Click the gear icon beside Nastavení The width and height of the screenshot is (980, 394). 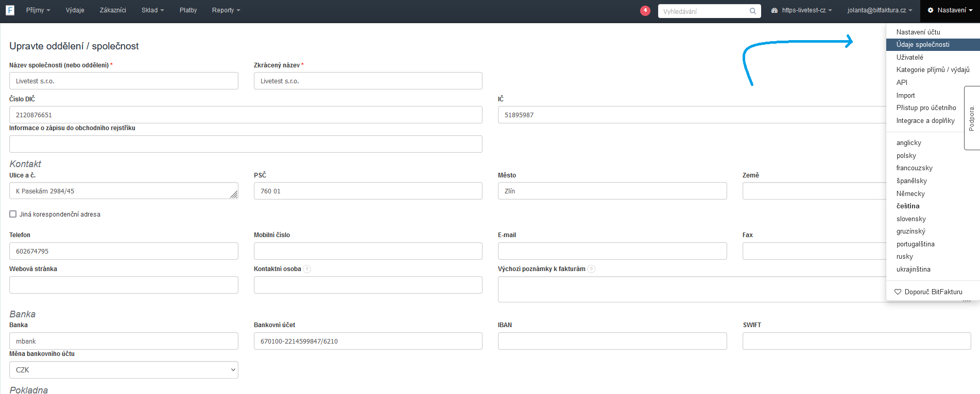[x=931, y=10]
